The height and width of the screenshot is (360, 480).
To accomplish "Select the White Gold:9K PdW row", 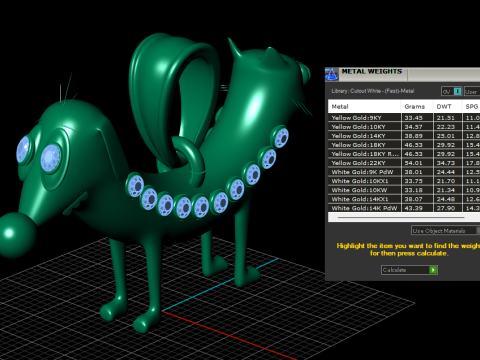I will pos(404,172).
